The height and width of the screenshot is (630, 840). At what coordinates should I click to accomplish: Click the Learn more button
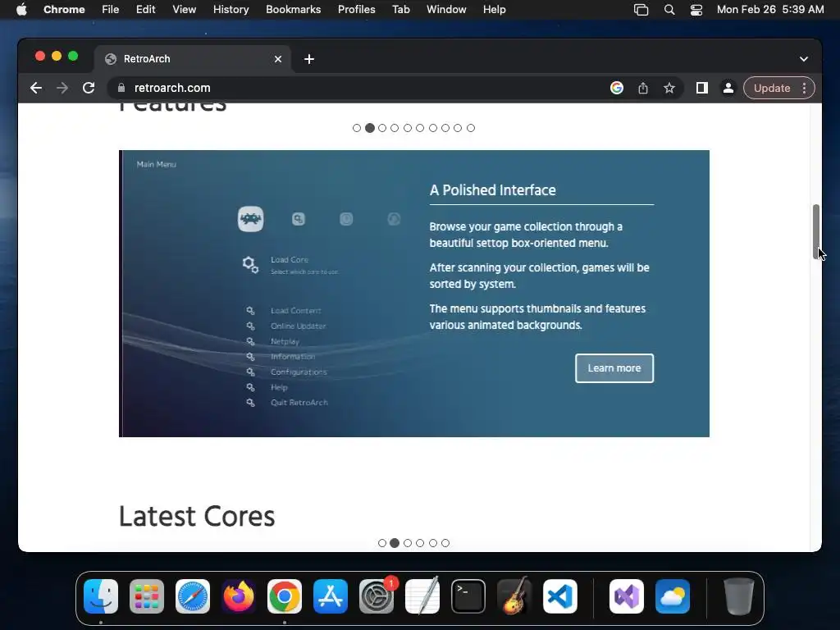(614, 368)
